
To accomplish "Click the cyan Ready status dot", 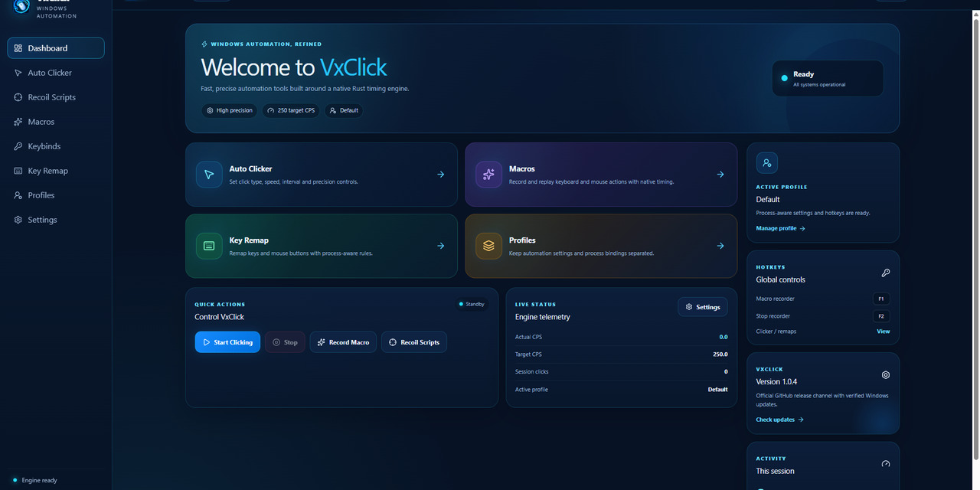I will pos(784,78).
